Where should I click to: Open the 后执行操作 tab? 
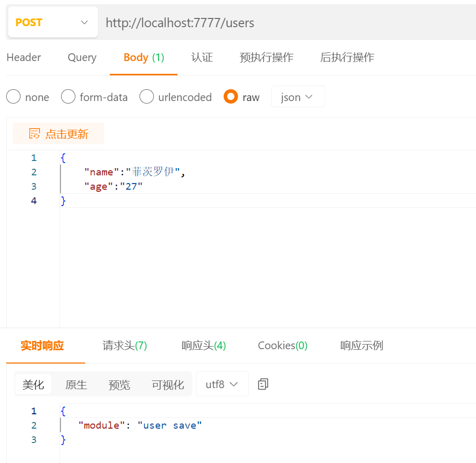coord(347,57)
